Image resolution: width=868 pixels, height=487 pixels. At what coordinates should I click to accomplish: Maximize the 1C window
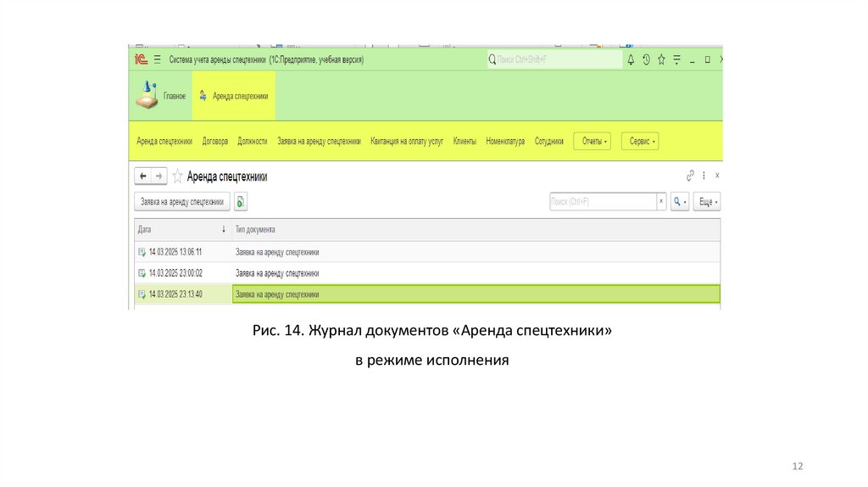tap(708, 59)
